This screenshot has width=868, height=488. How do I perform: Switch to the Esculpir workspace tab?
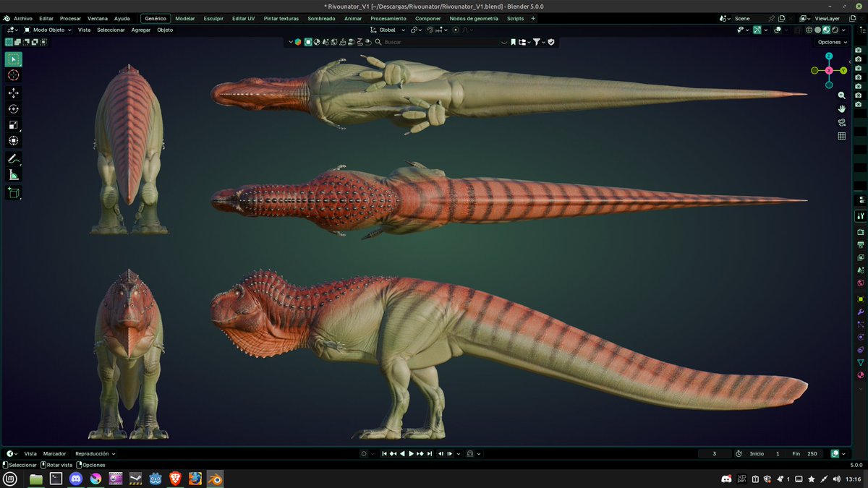[x=213, y=18]
